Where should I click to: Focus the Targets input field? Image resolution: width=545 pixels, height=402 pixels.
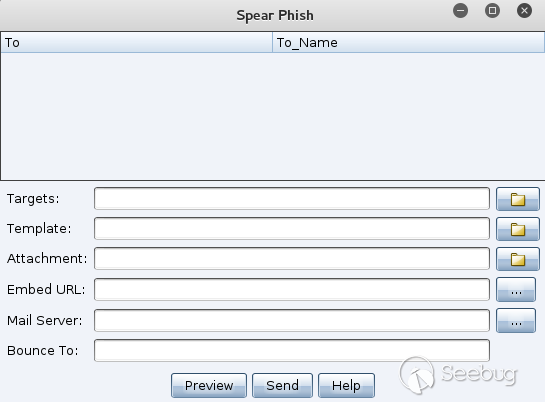[x=292, y=199]
